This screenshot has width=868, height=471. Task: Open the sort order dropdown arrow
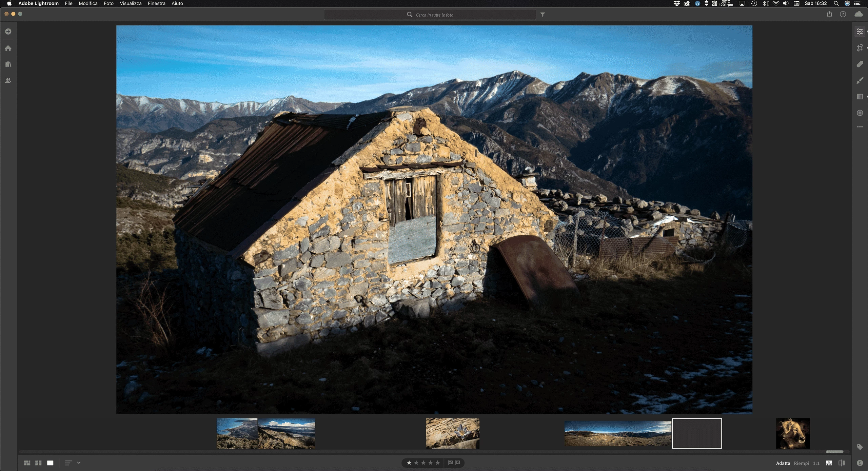point(79,463)
